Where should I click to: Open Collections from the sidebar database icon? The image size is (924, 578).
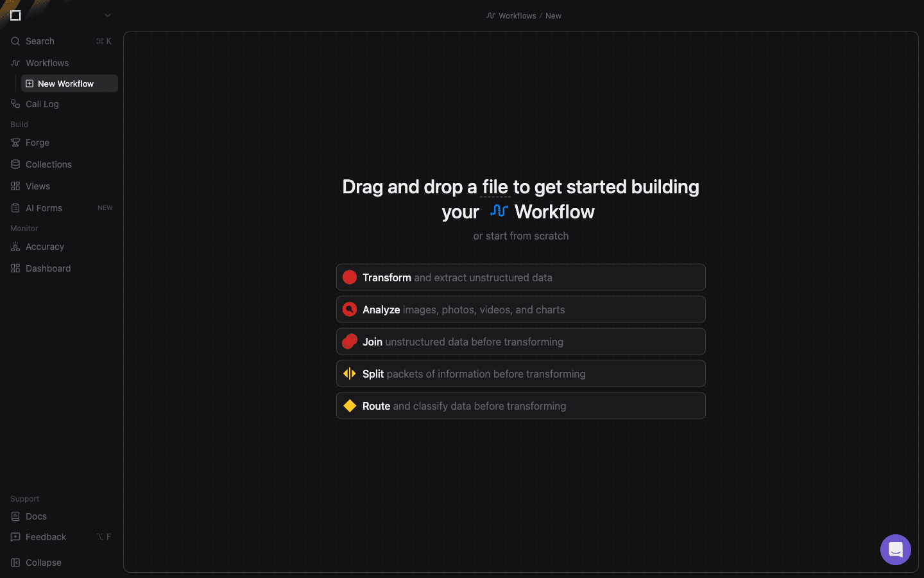coord(15,164)
